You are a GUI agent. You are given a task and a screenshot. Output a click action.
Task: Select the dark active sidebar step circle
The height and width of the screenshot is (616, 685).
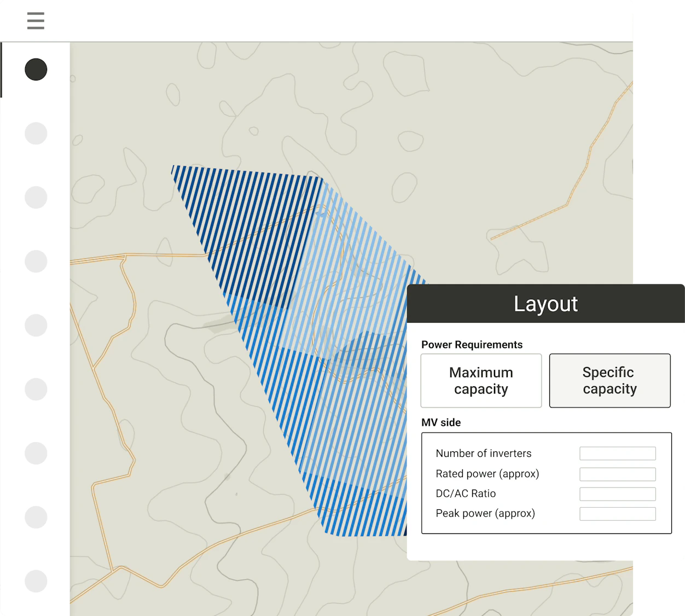[x=36, y=69]
